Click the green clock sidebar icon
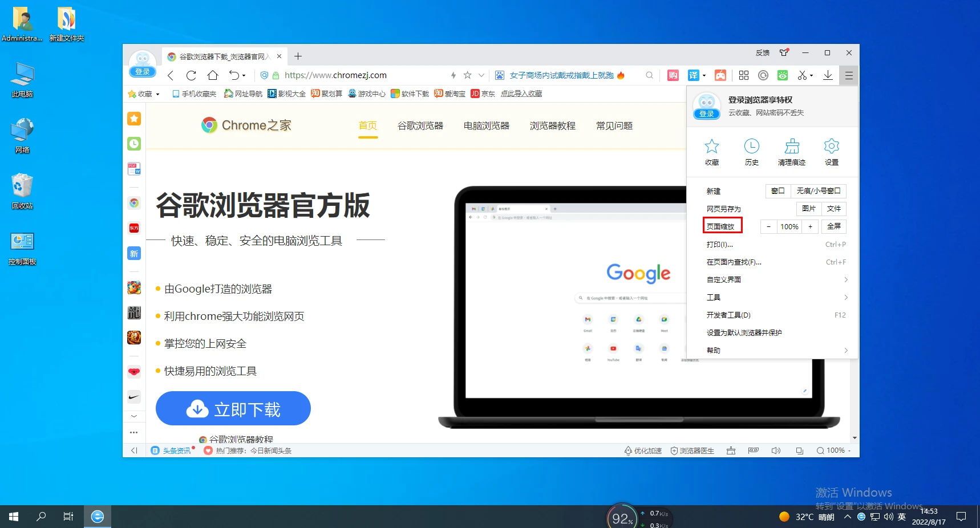Viewport: 980px width, 528px height. [134, 144]
